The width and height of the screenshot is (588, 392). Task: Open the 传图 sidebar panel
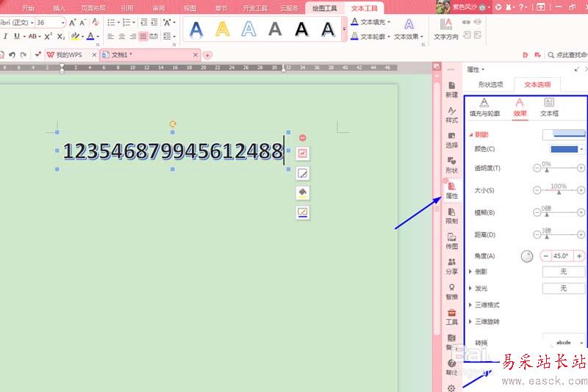point(451,241)
